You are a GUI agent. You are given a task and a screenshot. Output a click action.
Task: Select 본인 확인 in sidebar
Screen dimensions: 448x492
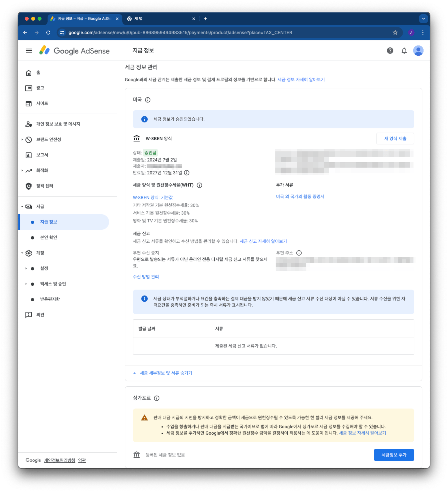pyautogui.click(x=49, y=237)
